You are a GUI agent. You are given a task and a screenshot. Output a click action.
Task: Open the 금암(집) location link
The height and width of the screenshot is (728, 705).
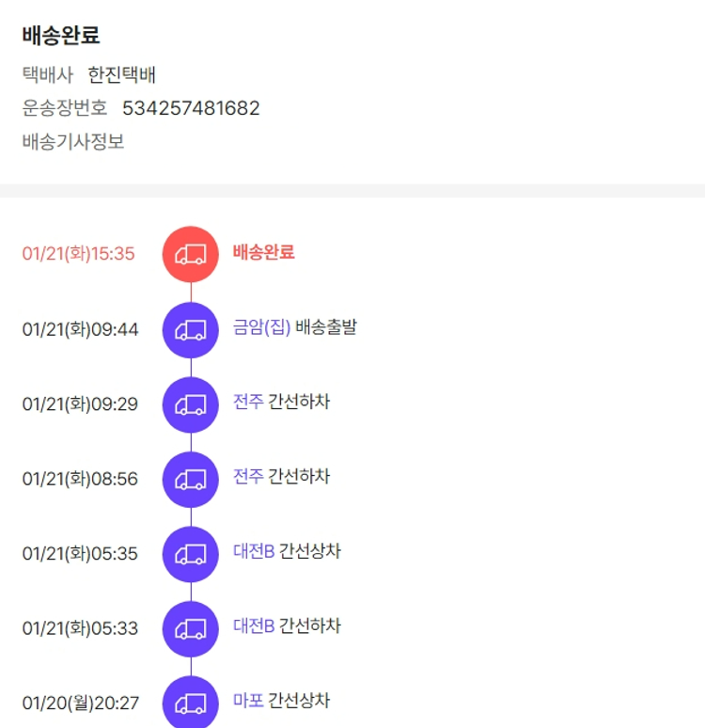click(261, 327)
